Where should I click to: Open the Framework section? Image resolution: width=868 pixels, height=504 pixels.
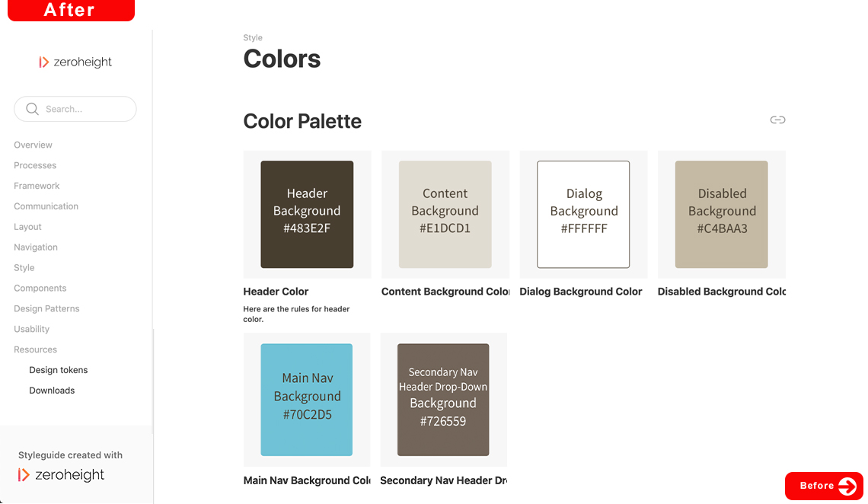(x=37, y=186)
